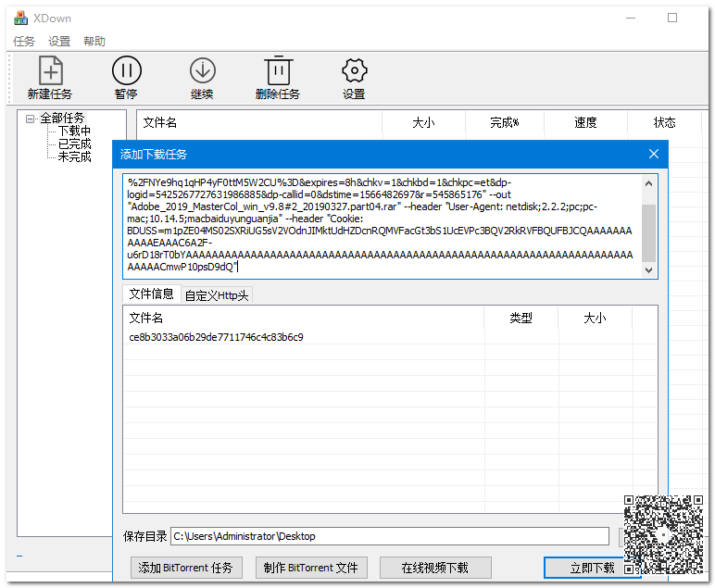Click the 状态 column header
The height and width of the screenshot is (588, 715).
coord(664,122)
